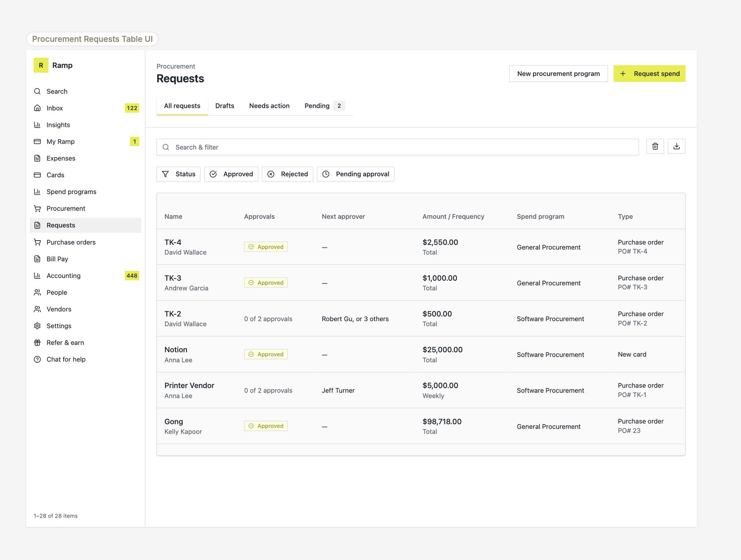This screenshot has height=560, width=741.
Task: Click the Type column header
Action: 625,216
